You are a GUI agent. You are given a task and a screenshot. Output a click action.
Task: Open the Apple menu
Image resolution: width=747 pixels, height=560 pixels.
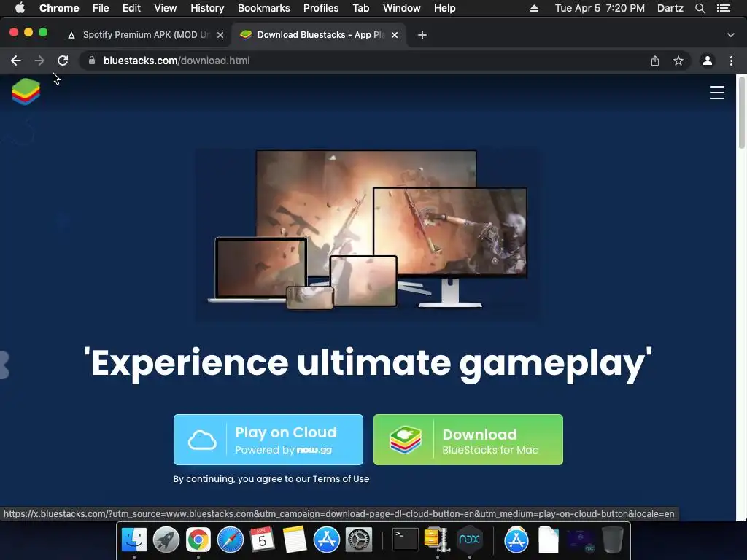(x=20, y=8)
